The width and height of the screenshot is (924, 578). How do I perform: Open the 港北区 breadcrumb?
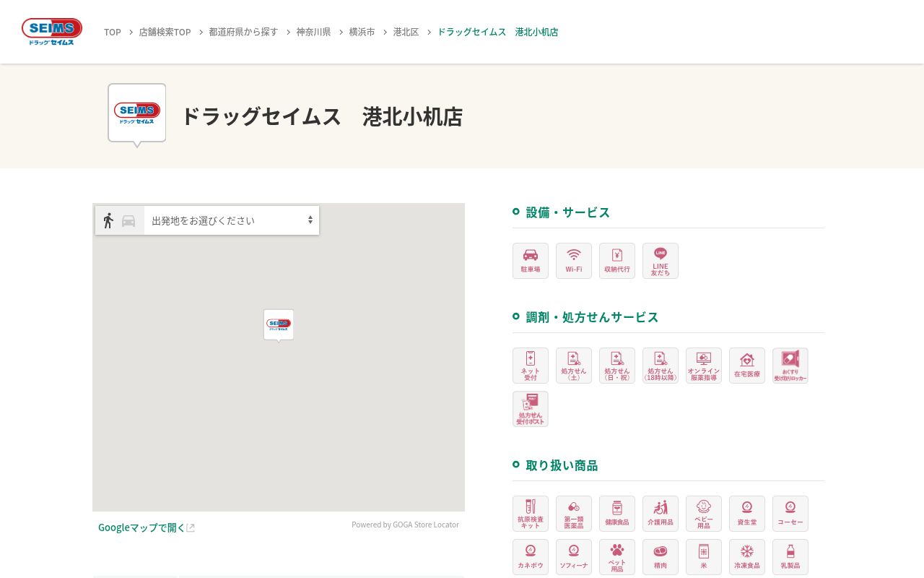point(406,32)
